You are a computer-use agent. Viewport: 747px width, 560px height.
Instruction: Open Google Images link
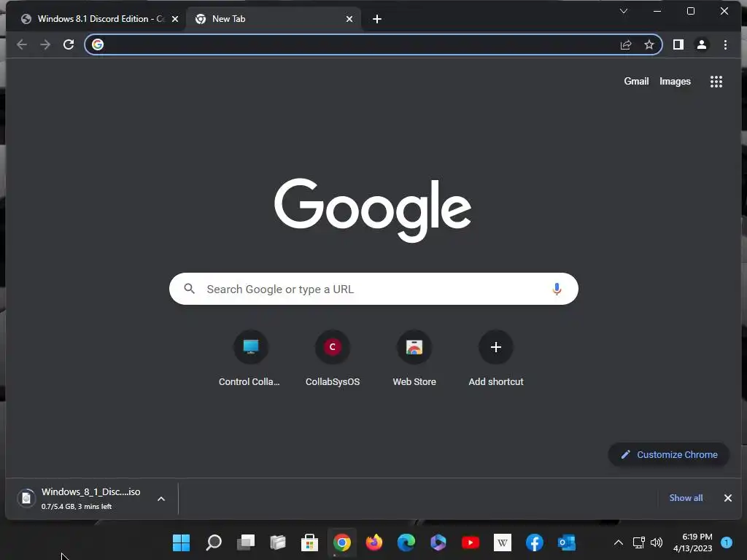tap(675, 82)
